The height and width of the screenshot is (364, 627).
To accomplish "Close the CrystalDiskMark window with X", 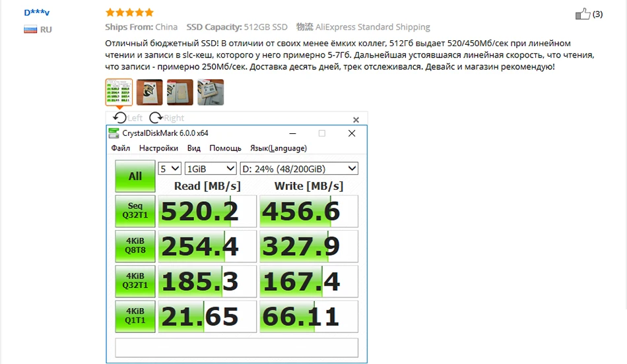I will point(352,133).
